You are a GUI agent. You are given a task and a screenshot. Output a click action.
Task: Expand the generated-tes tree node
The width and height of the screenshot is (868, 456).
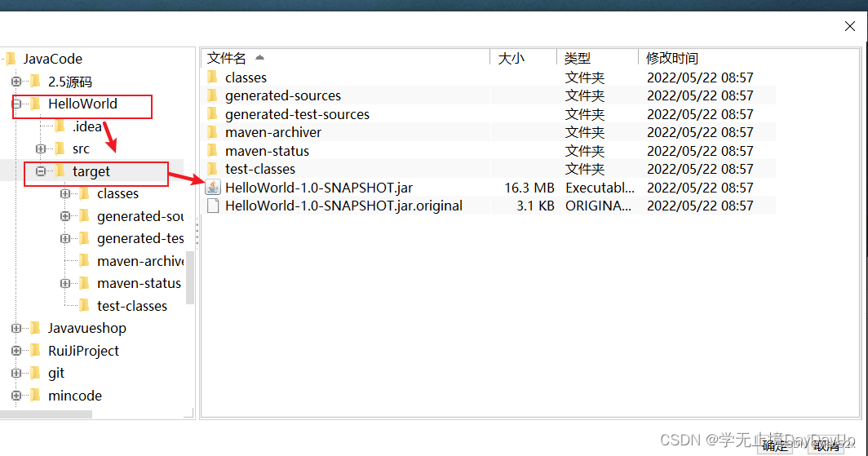coord(65,238)
